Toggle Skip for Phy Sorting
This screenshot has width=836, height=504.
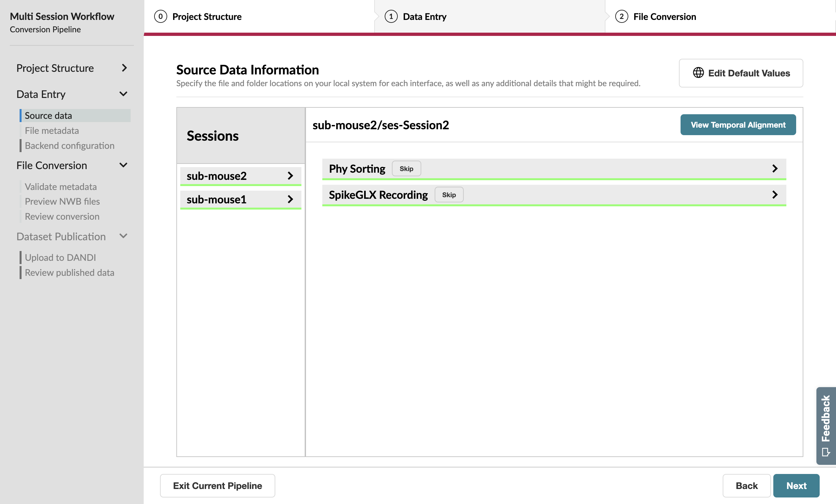tap(406, 168)
